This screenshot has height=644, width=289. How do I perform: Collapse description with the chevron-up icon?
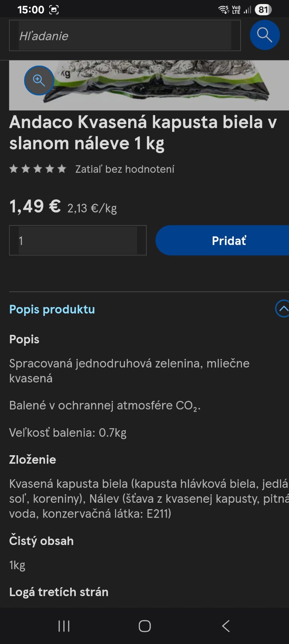(x=283, y=309)
